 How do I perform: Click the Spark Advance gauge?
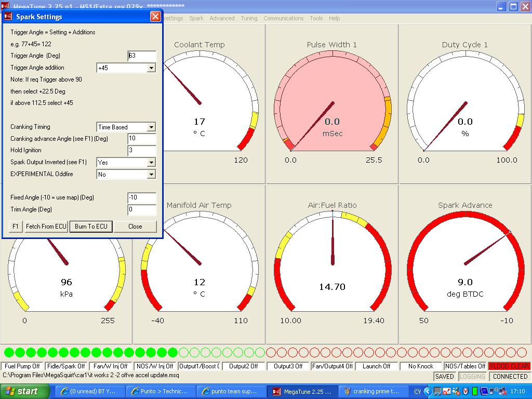tap(465, 264)
